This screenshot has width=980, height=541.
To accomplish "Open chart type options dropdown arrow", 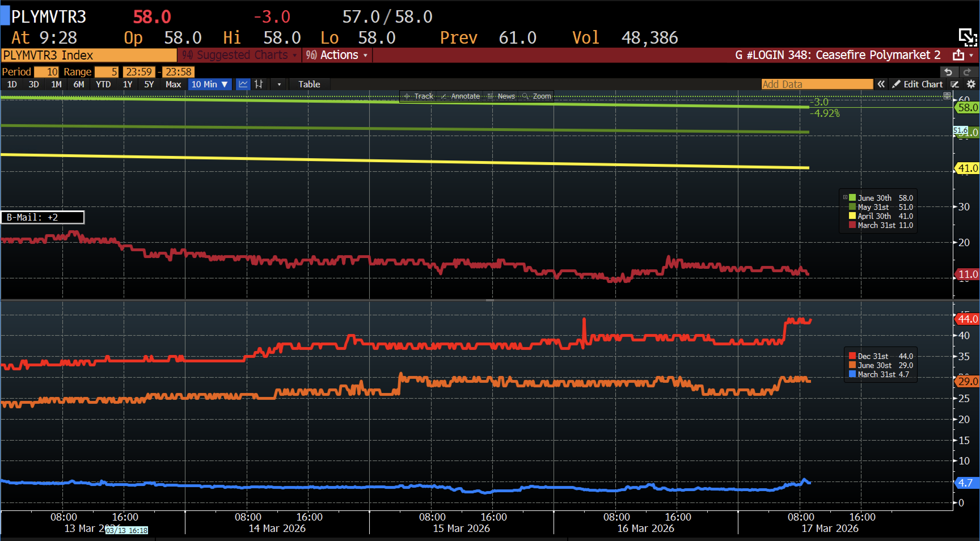I will (279, 84).
